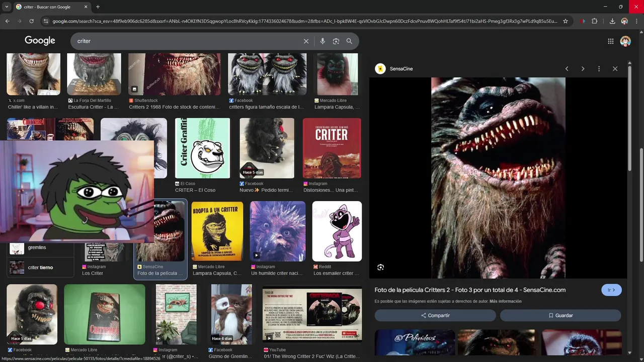Select the 'criter tierno' related search
The image size is (644, 362).
pyautogui.click(x=40, y=267)
